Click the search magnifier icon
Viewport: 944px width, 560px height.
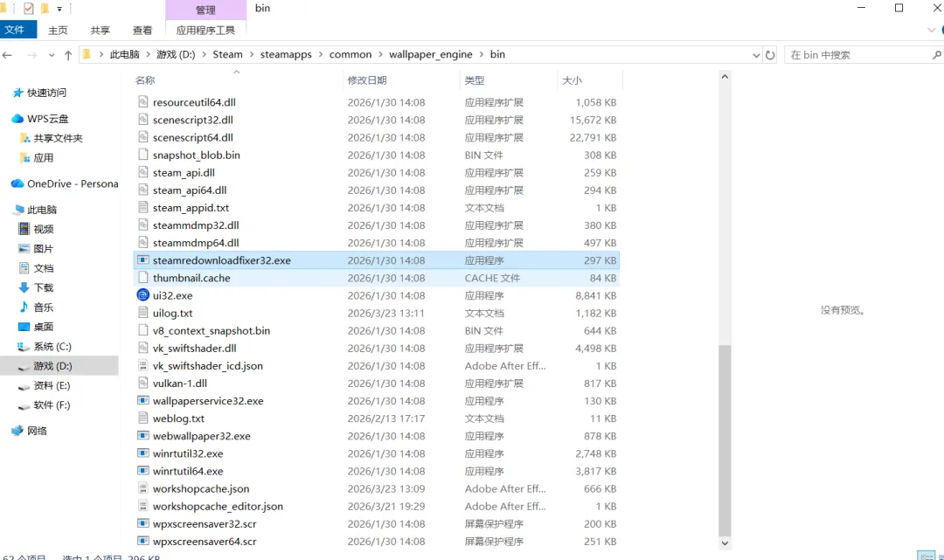point(937,55)
